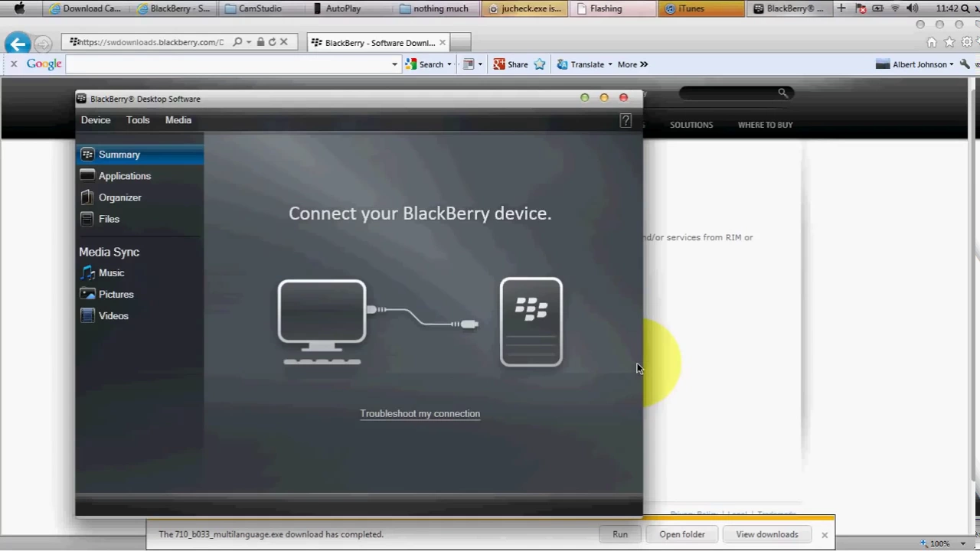Image resolution: width=980 pixels, height=551 pixels.
Task: Click browser Back arrow button
Action: pos(18,44)
